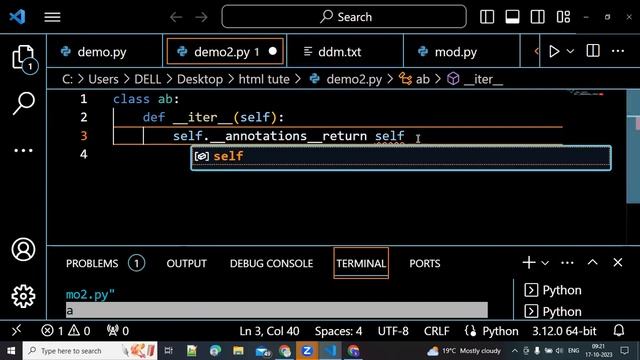Close the terminal panel
The height and width of the screenshot is (360, 640).
click(x=618, y=262)
